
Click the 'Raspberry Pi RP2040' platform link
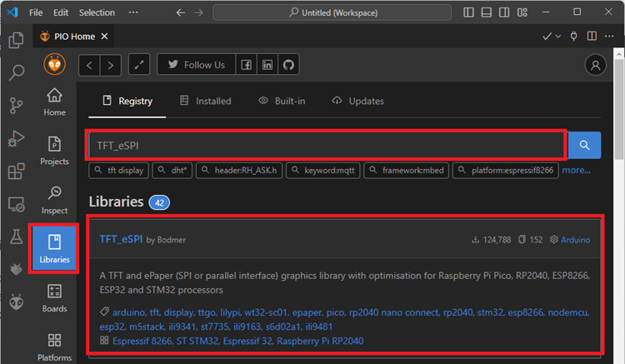pyautogui.click(x=320, y=341)
